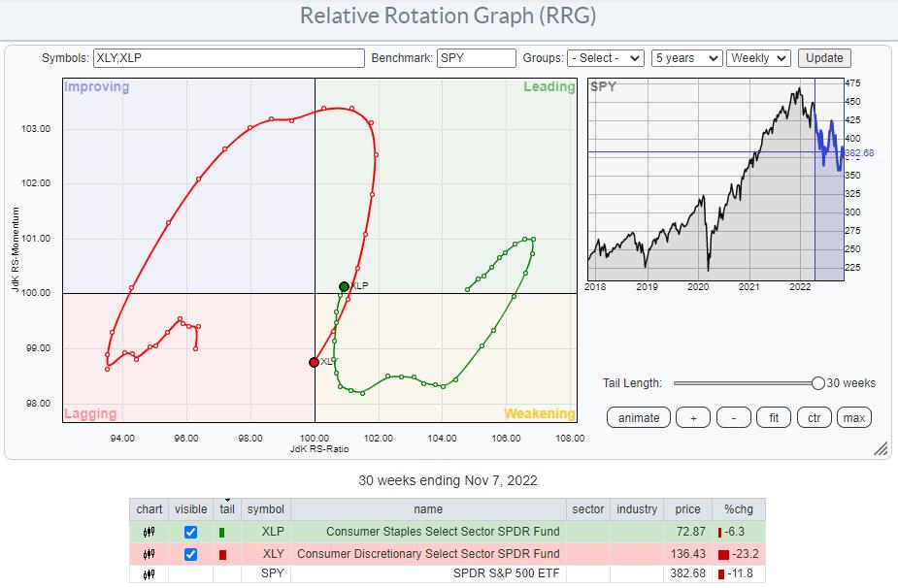Sort the table by the symbol column header
The height and width of the screenshot is (588, 898).
265,509
